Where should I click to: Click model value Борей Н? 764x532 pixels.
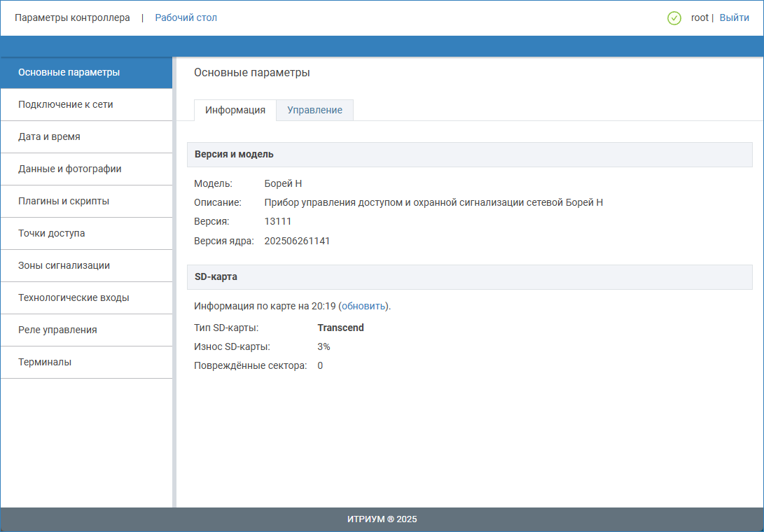[283, 183]
